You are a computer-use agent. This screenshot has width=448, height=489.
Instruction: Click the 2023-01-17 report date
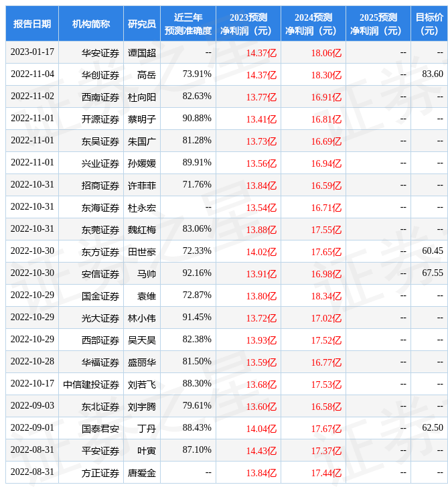32,52
